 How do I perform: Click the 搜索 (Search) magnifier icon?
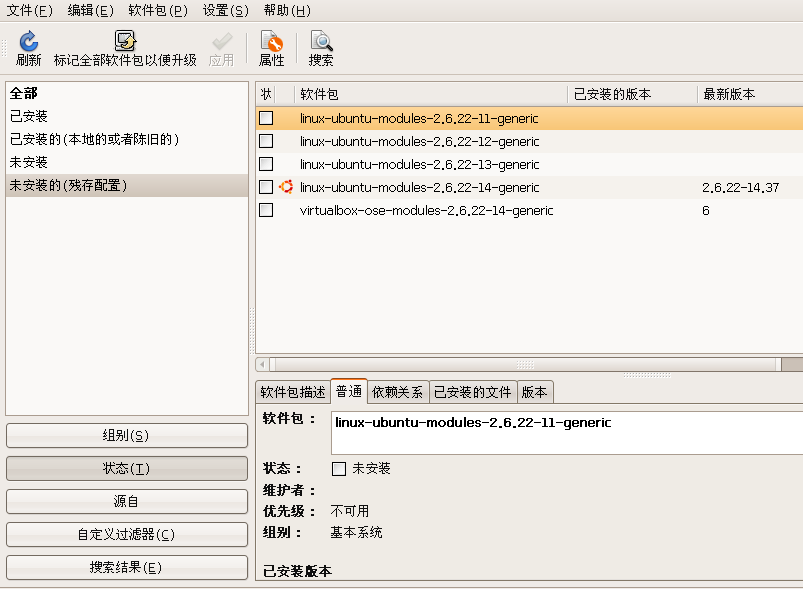321,41
